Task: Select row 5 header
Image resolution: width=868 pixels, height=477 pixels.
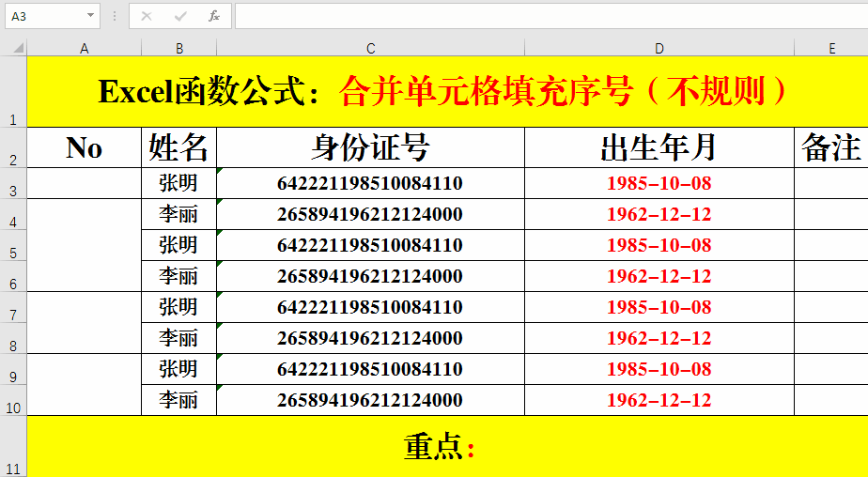Action: click(x=13, y=245)
